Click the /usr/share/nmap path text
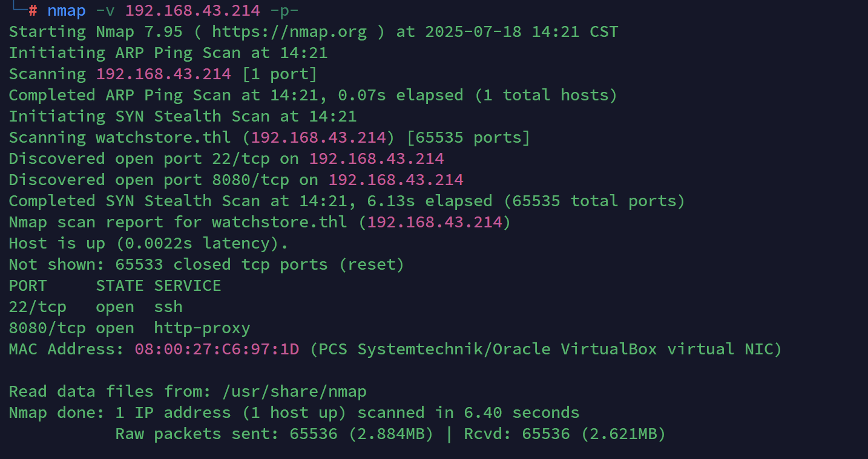 (x=294, y=391)
